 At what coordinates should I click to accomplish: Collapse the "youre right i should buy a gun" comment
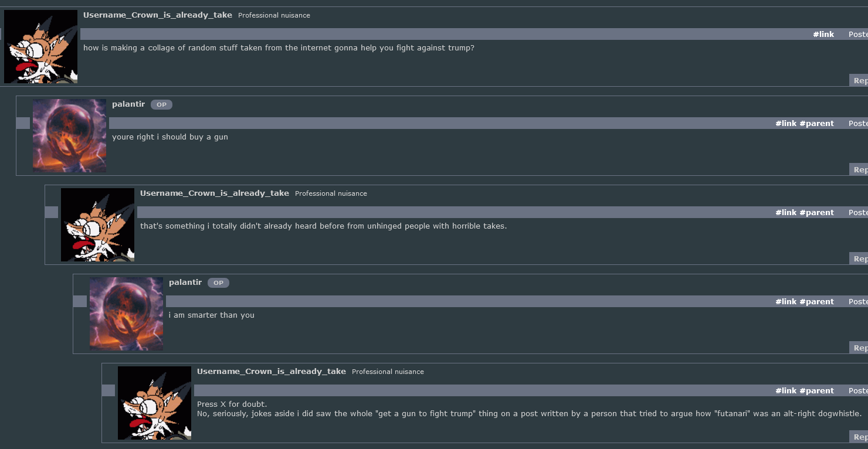[23, 123]
